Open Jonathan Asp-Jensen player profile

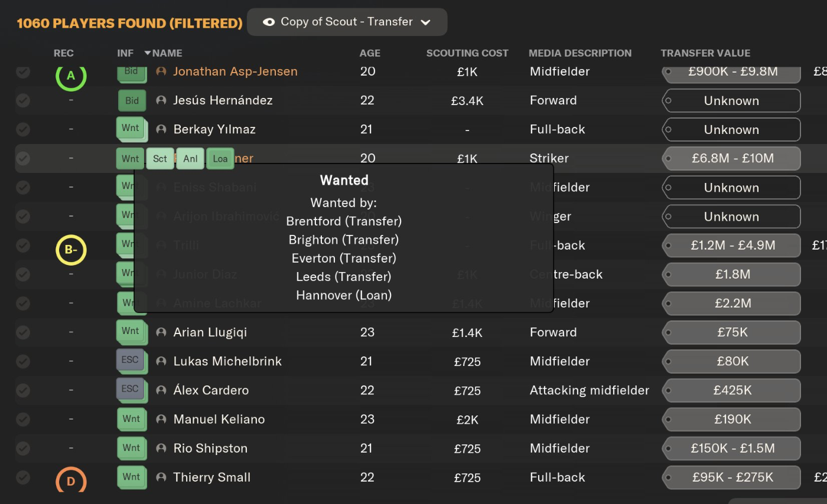click(235, 71)
